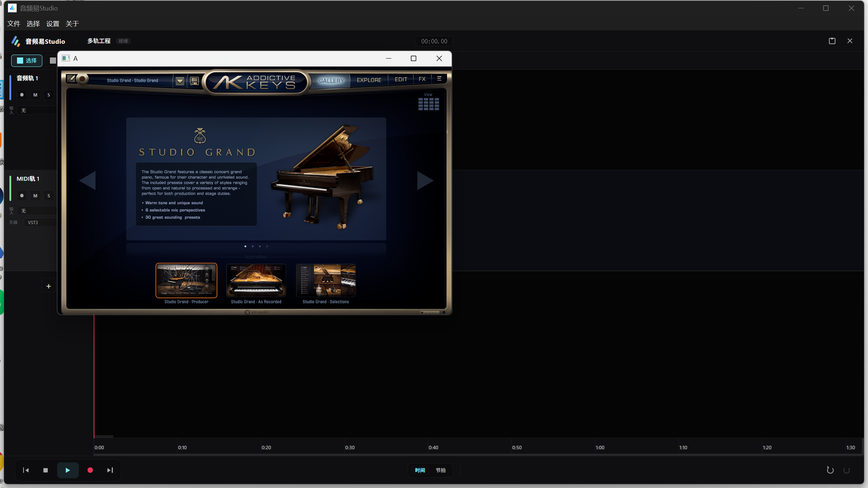Click the red record knob in Addictive Keys

point(82,79)
